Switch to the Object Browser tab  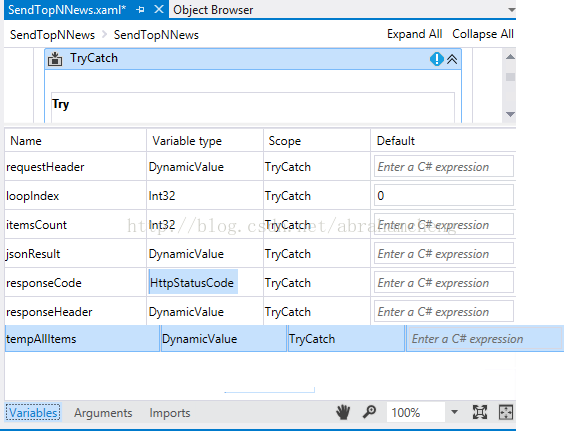213,10
